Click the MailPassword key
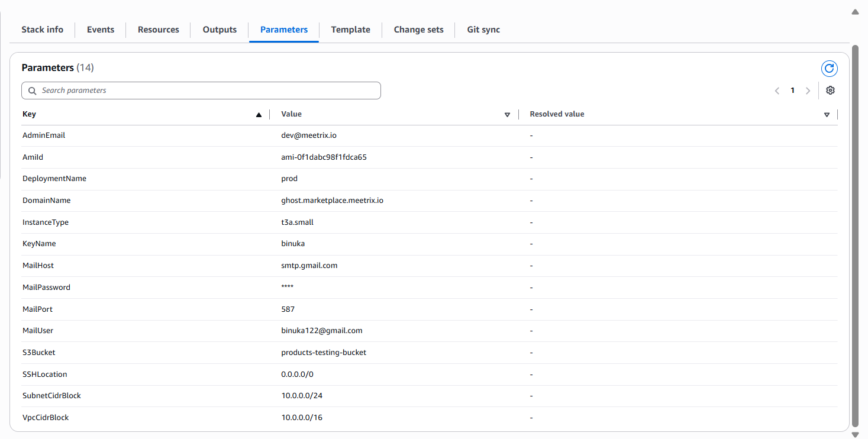 click(46, 288)
